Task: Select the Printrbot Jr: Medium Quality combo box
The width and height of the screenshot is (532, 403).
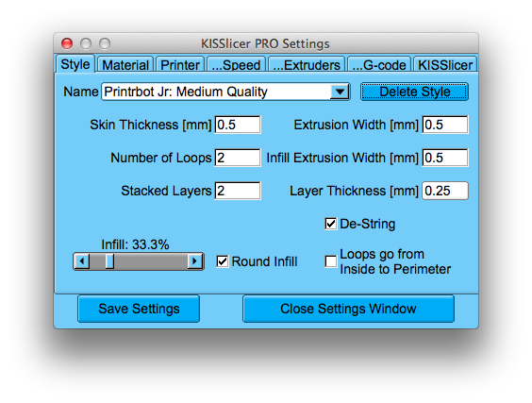Action: click(225, 92)
